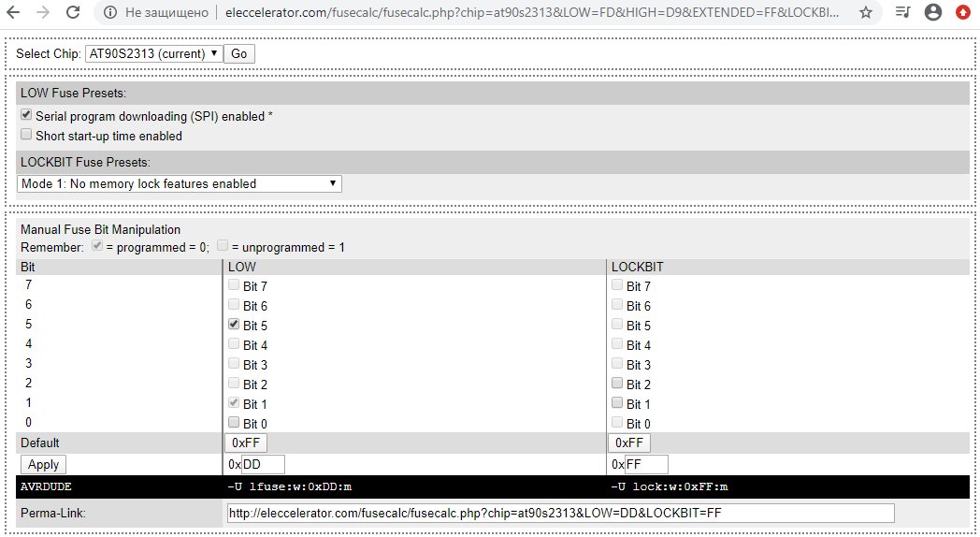Click the Perma-Link URL field

point(561,514)
